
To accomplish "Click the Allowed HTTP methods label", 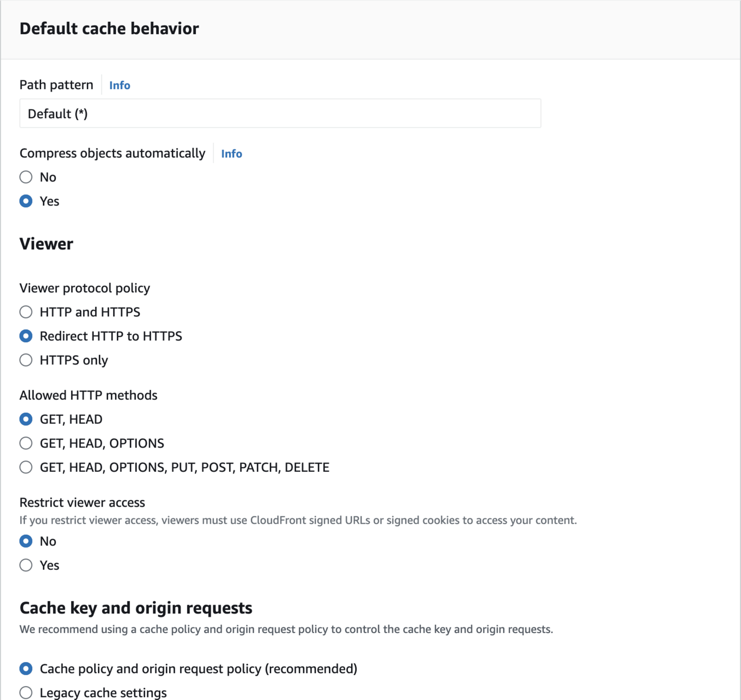I will [x=88, y=395].
